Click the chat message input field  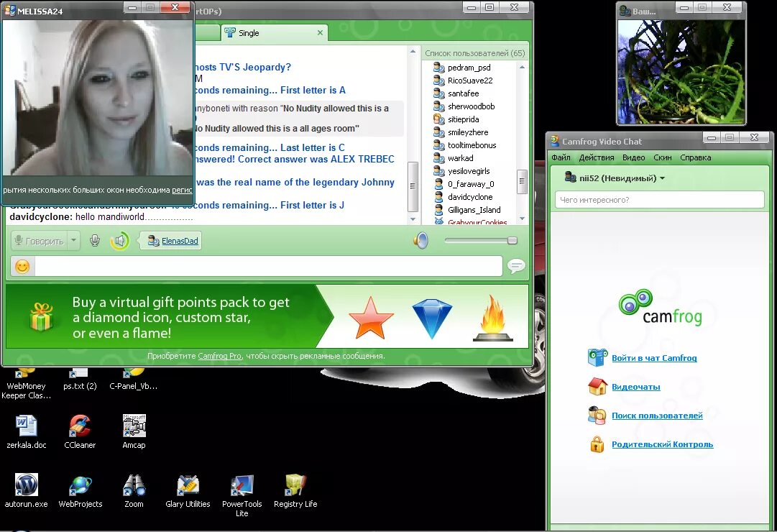pyautogui.click(x=269, y=266)
